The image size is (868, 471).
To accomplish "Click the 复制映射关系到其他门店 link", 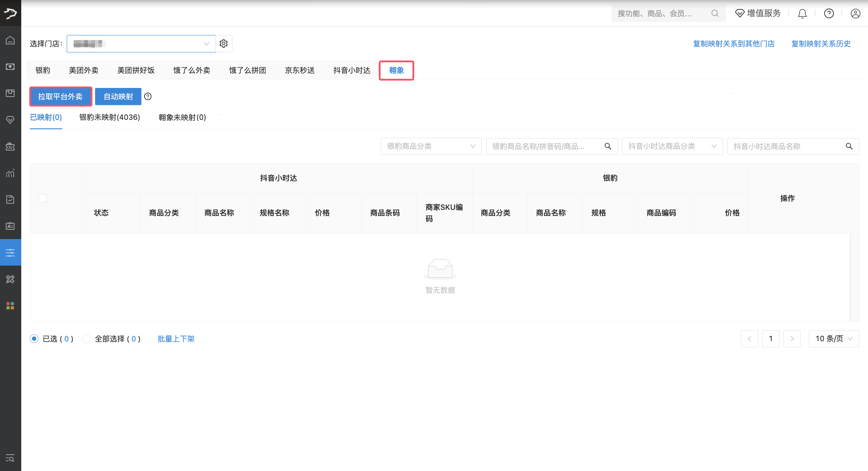I will pyautogui.click(x=734, y=44).
